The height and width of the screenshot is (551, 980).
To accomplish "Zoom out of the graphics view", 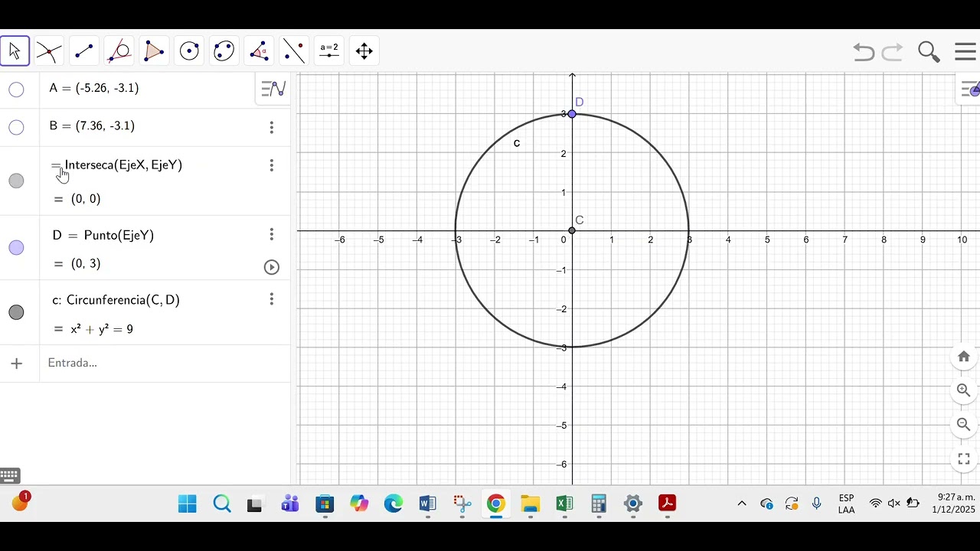I will point(964,425).
